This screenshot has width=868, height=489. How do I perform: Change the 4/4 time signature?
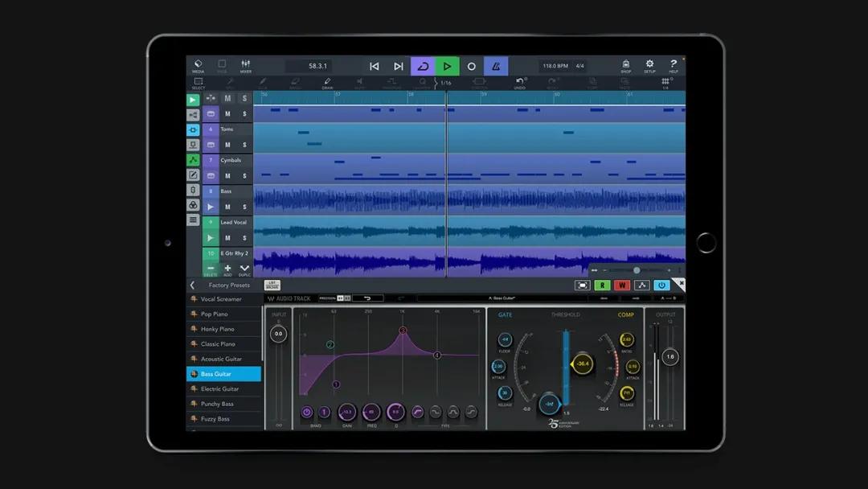pos(579,66)
